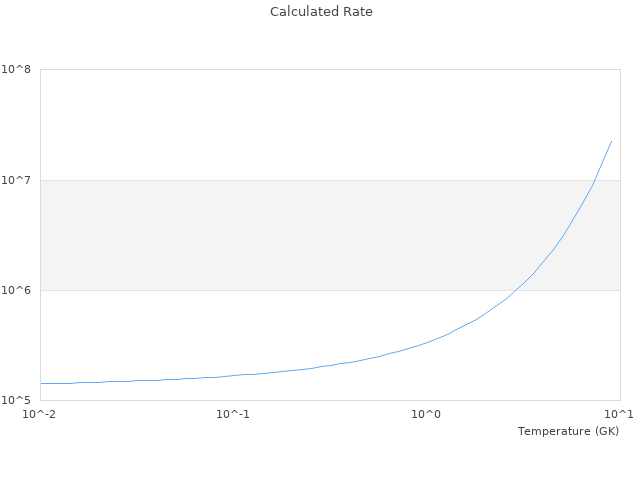Click the empty white area above the gray band

tap(250, 125)
